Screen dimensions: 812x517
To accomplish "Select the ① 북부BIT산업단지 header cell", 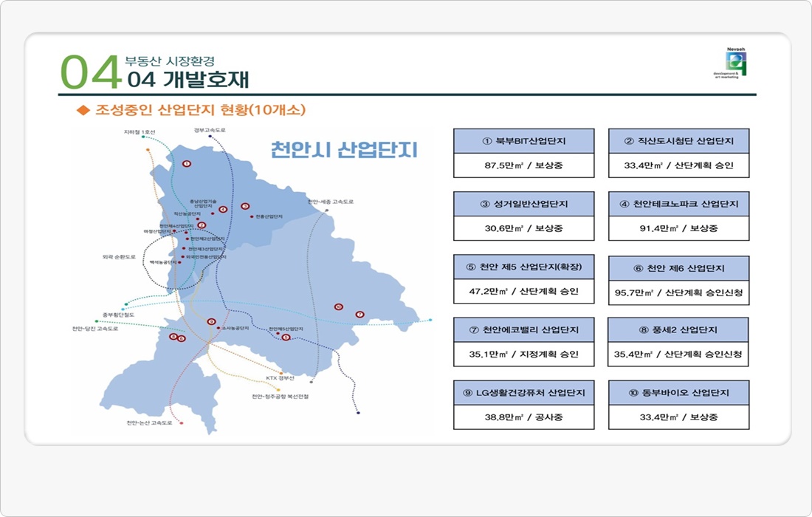I will pos(523,141).
